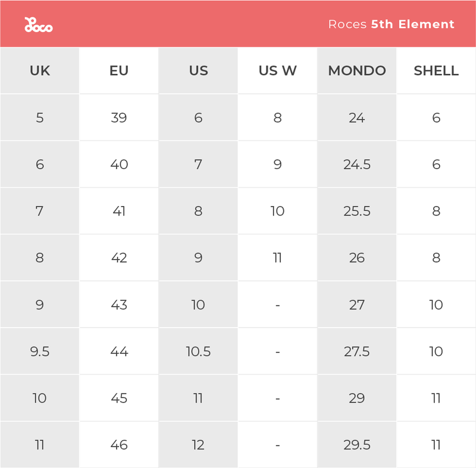Click Mondo 25.5 cell
The height and width of the screenshot is (468, 476).
357,211
